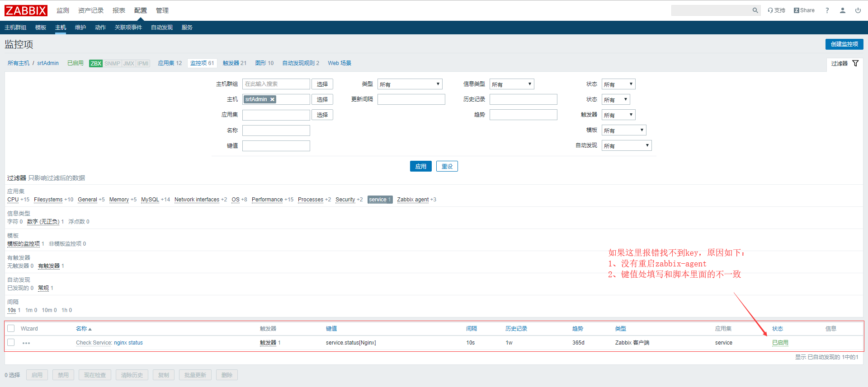The image size is (868, 387).
Task: Open the user profile icon
Action: tap(842, 10)
